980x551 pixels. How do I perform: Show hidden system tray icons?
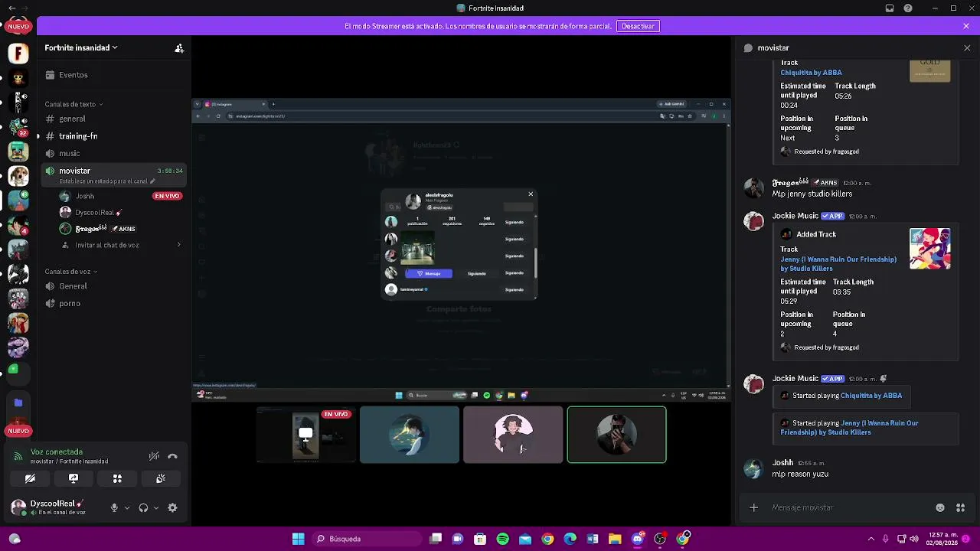(x=871, y=539)
